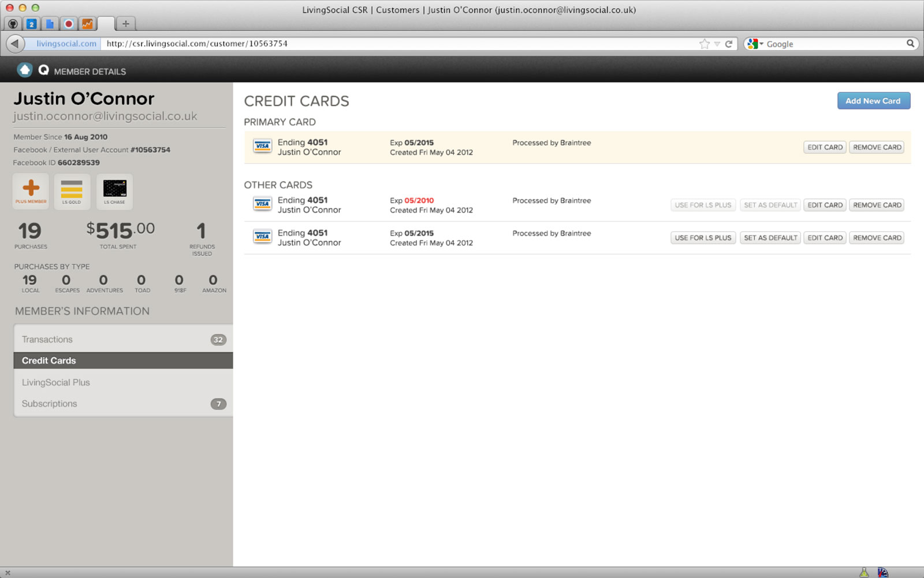Click the Add New Card button
Screen dimensions: 924x578
coord(874,100)
